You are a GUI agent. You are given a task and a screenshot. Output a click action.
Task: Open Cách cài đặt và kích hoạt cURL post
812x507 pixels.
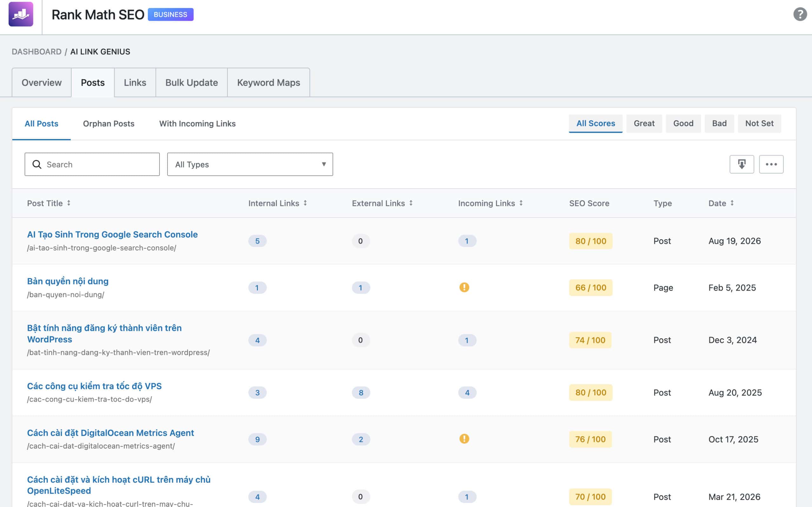[x=119, y=485]
